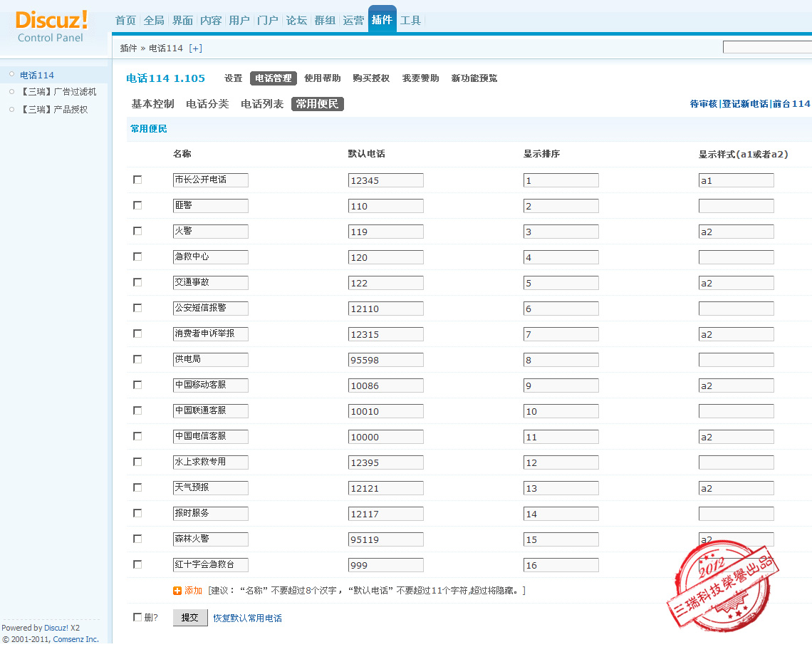Open the 插件 top navigation tab
This screenshot has width=812, height=647.
pos(382,20)
